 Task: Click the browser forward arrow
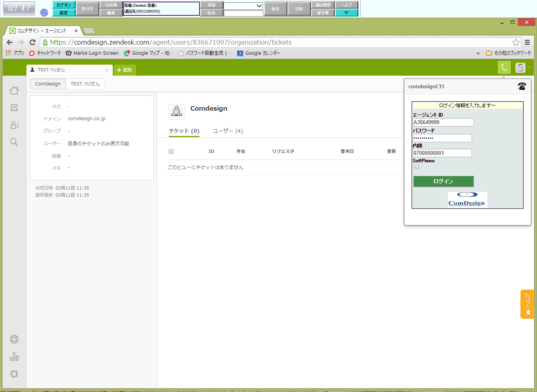[x=21, y=42]
